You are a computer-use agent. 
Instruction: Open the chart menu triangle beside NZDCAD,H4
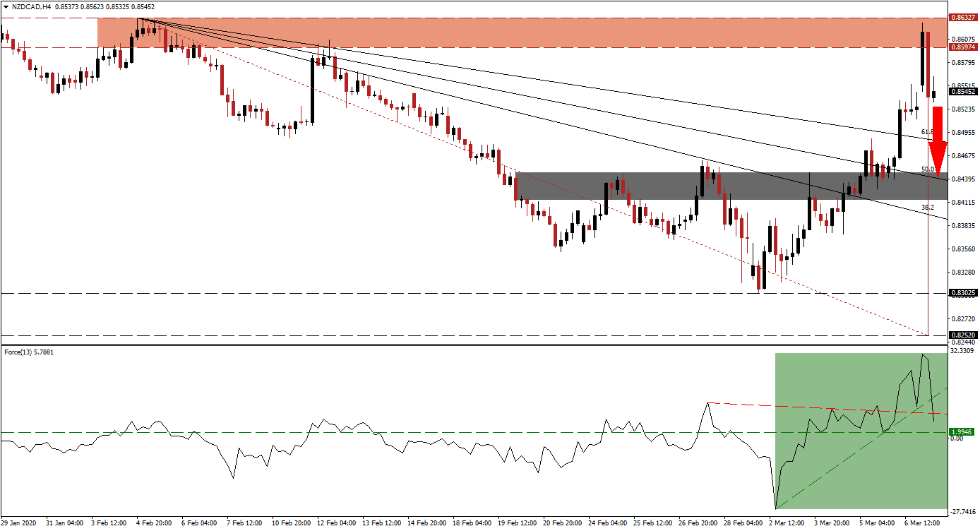point(6,6)
